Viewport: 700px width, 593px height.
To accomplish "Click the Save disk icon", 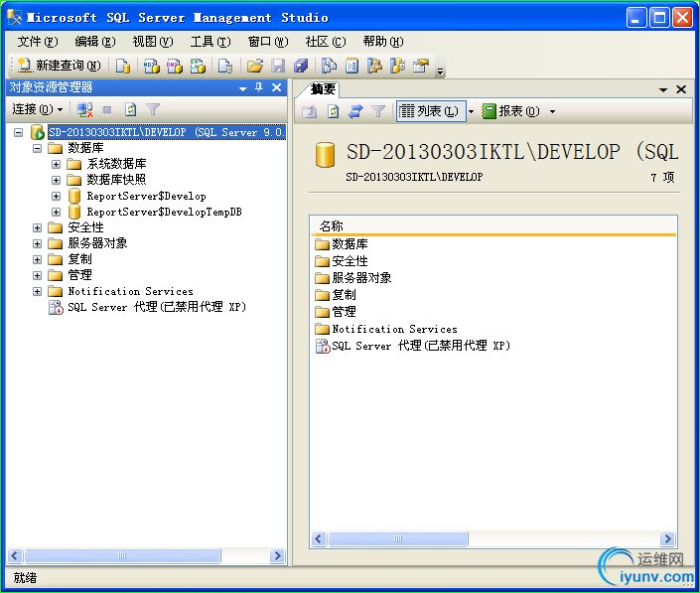I will pos(278,67).
